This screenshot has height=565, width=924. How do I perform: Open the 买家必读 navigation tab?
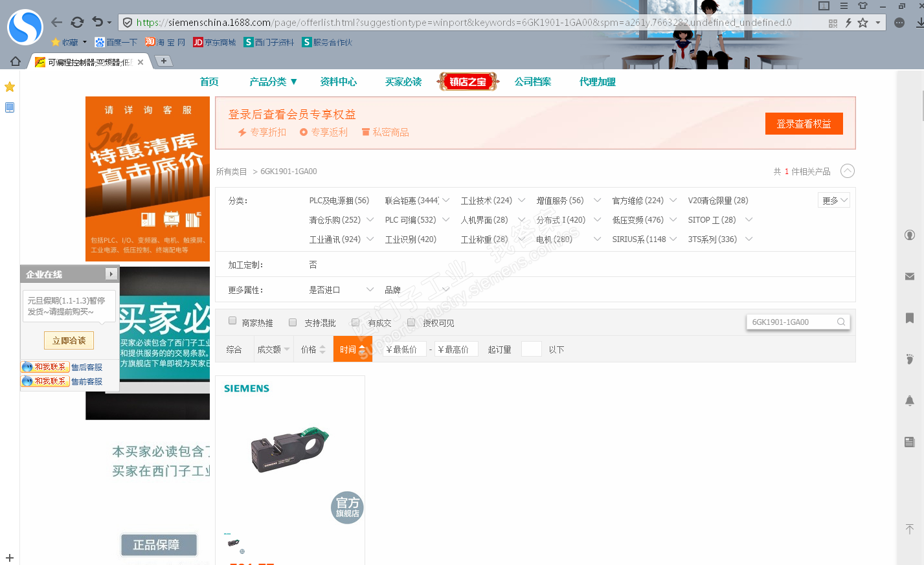click(x=403, y=82)
